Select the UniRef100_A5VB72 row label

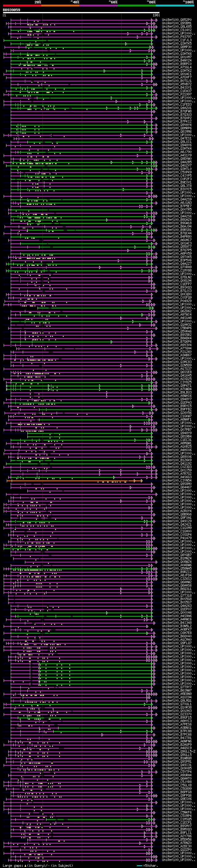point(177,84)
